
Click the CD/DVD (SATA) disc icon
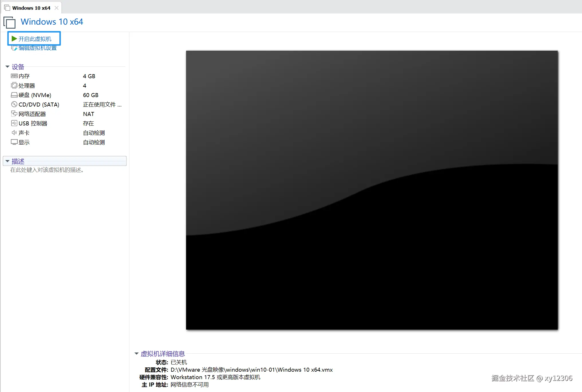[14, 104]
